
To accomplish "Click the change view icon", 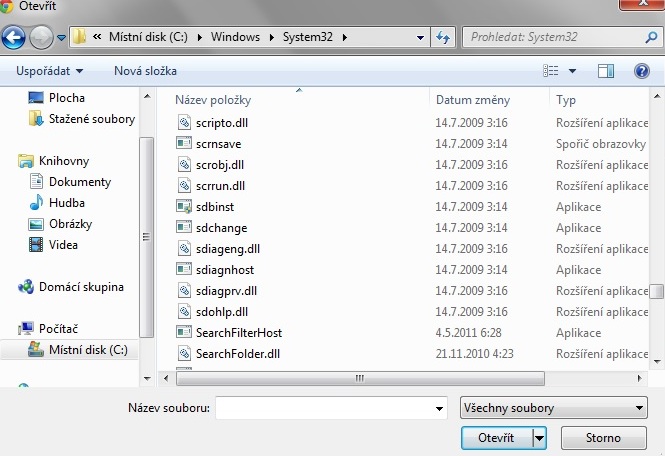I will 551,71.
